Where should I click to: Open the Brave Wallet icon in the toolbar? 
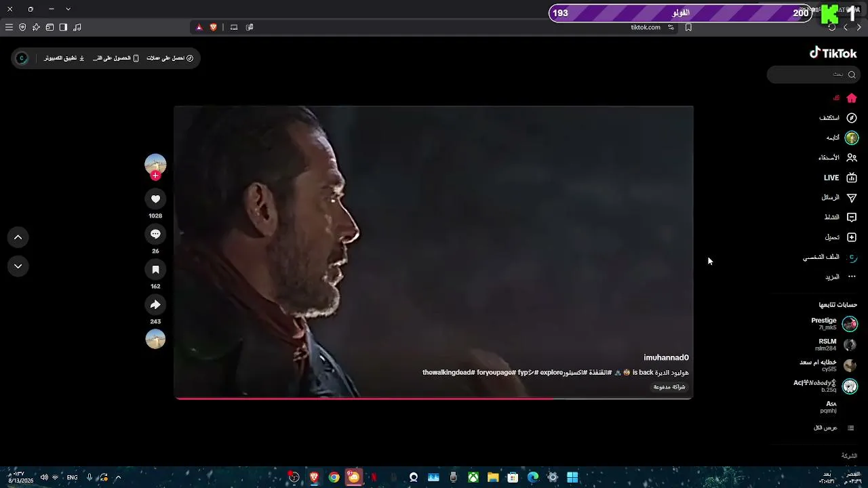pyautogui.click(x=50, y=27)
